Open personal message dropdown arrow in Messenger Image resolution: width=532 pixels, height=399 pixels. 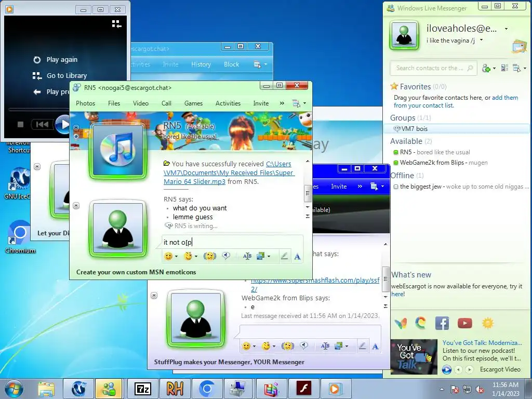pyautogui.click(x=481, y=41)
